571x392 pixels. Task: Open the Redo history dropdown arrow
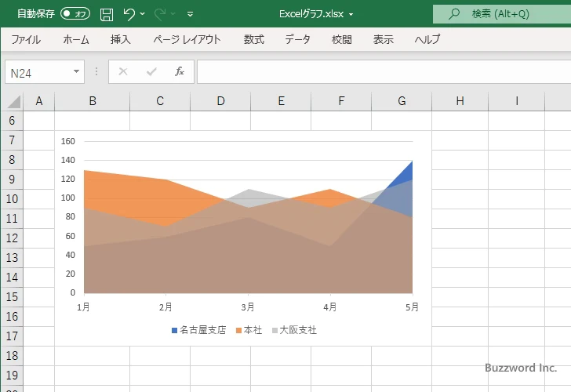[x=173, y=14]
